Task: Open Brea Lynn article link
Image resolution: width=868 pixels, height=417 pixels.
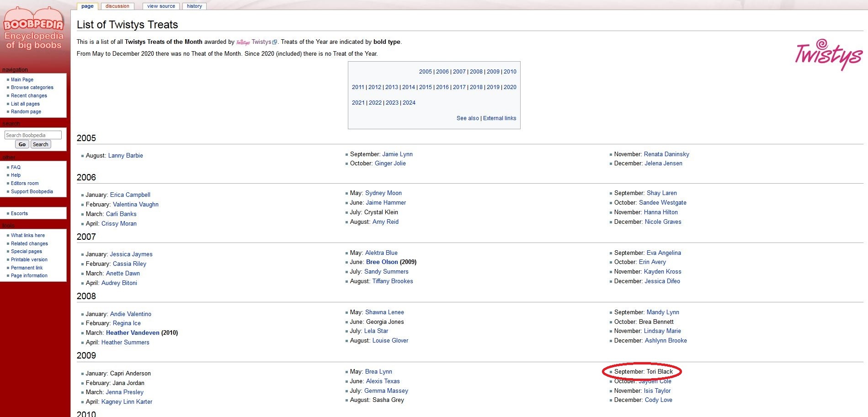Action: point(378,372)
